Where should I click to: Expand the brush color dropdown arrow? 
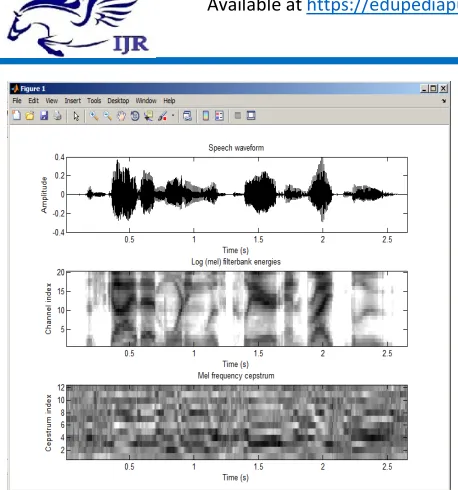tap(173, 116)
